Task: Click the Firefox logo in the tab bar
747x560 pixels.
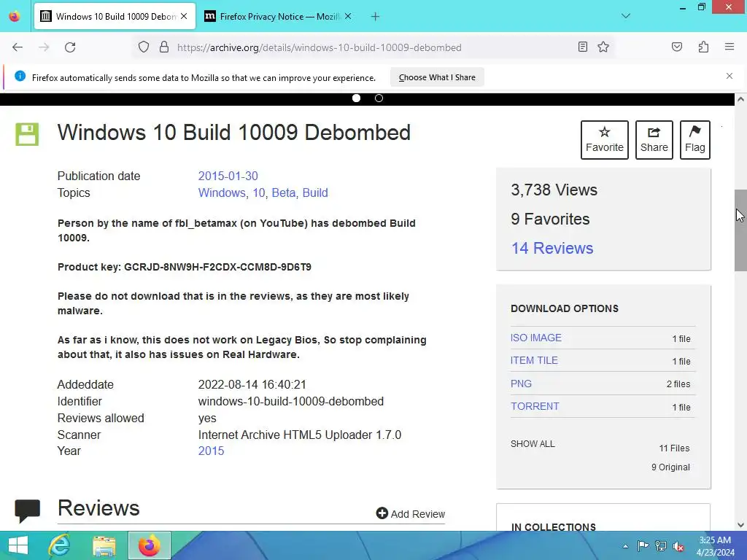Action: click(15, 17)
